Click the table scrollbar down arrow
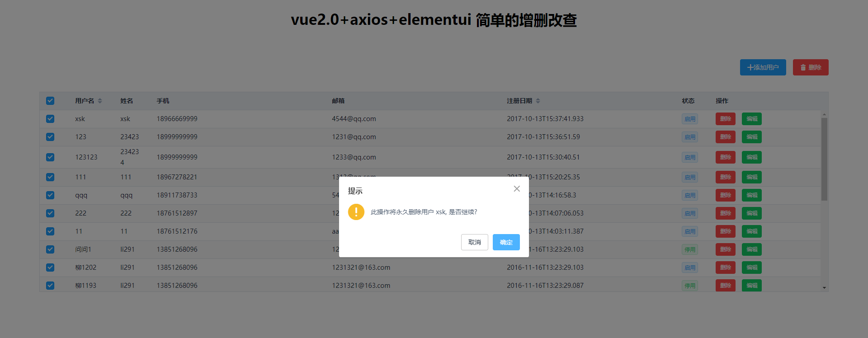This screenshot has width=868, height=338. [x=824, y=288]
